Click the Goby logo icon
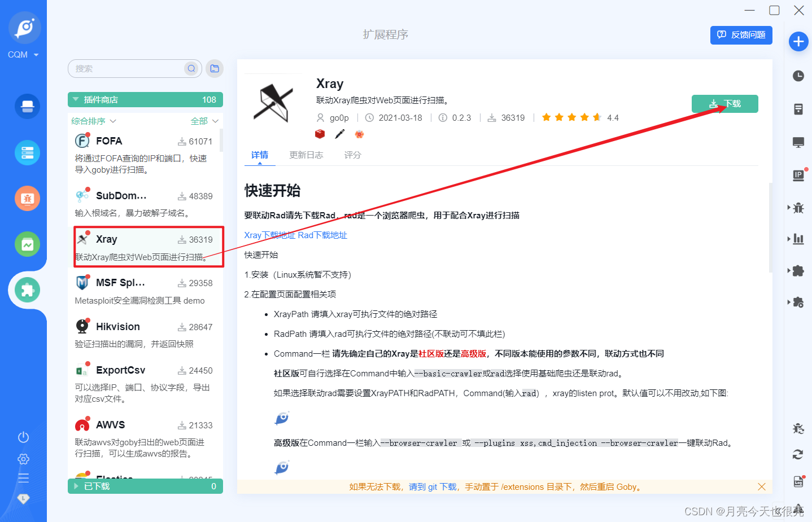The image size is (812, 522). click(25, 28)
